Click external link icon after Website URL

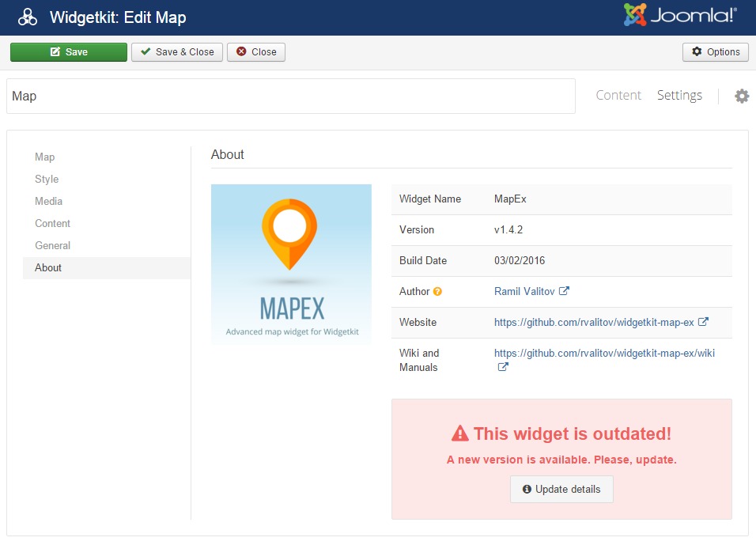point(703,322)
